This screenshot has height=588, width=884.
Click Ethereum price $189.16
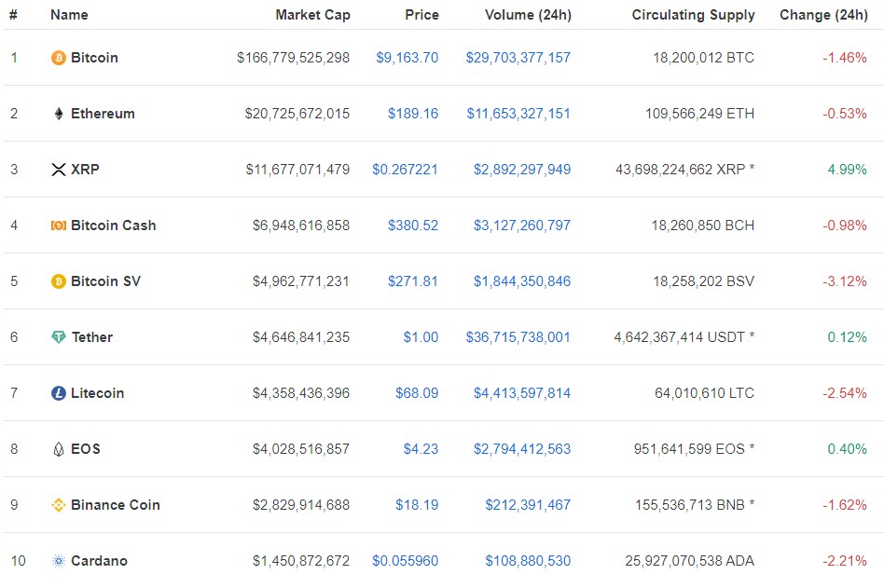coord(413,114)
